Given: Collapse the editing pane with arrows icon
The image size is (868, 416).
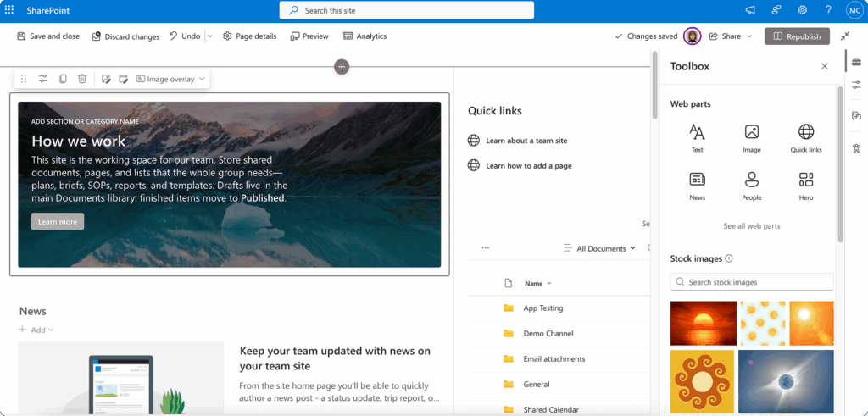Looking at the screenshot, I should click(x=845, y=36).
